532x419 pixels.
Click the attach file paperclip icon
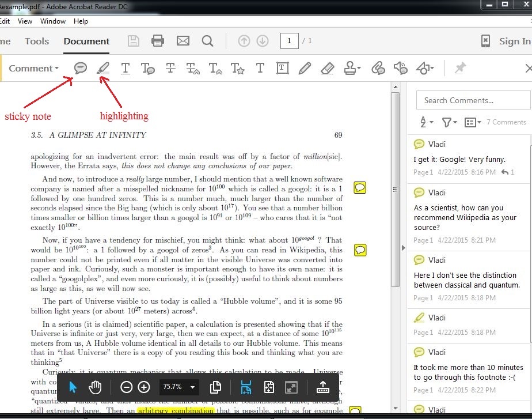378,68
